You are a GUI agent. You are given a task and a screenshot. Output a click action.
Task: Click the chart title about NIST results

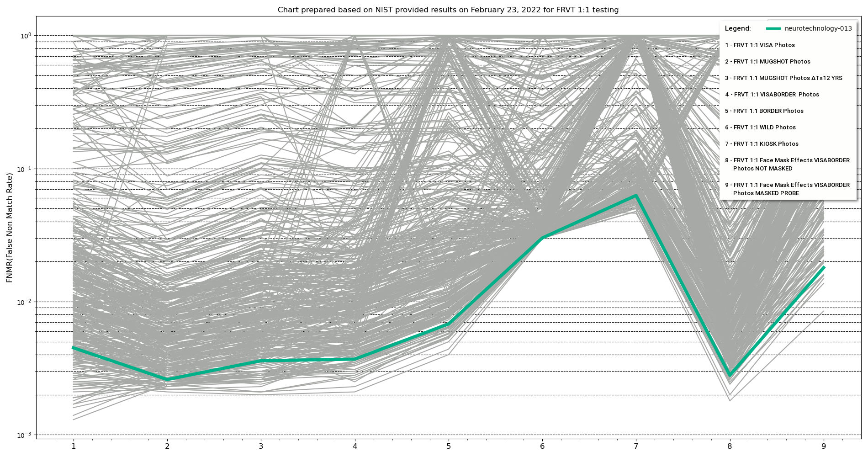pos(448,10)
